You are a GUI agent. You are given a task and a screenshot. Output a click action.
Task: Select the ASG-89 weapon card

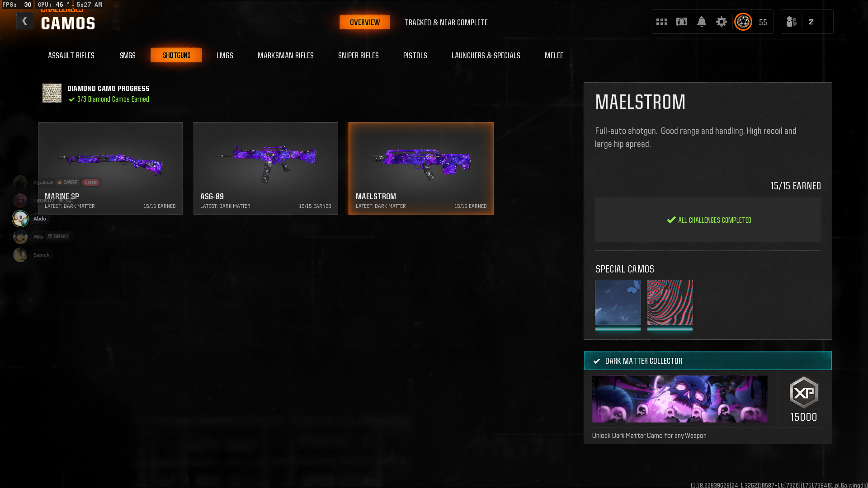[x=266, y=168]
